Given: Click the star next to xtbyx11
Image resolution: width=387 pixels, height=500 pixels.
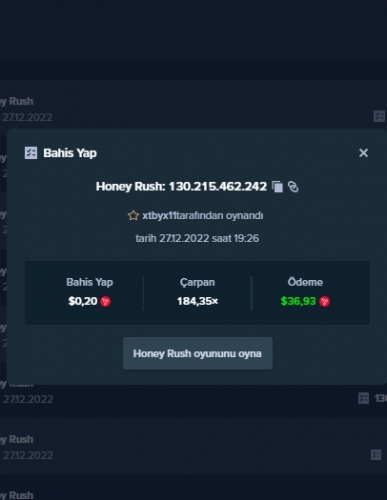Looking at the screenshot, I should click(133, 215).
